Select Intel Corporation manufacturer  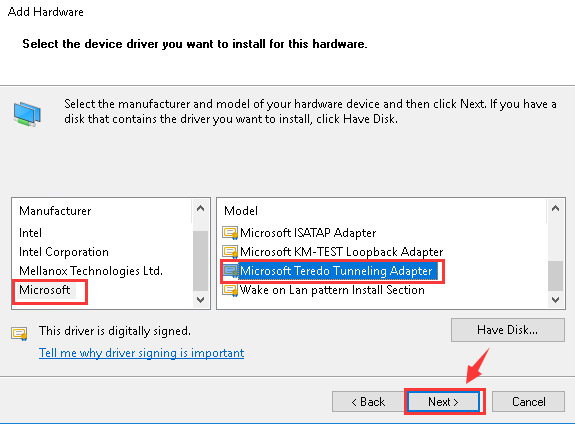(x=64, y=252)
